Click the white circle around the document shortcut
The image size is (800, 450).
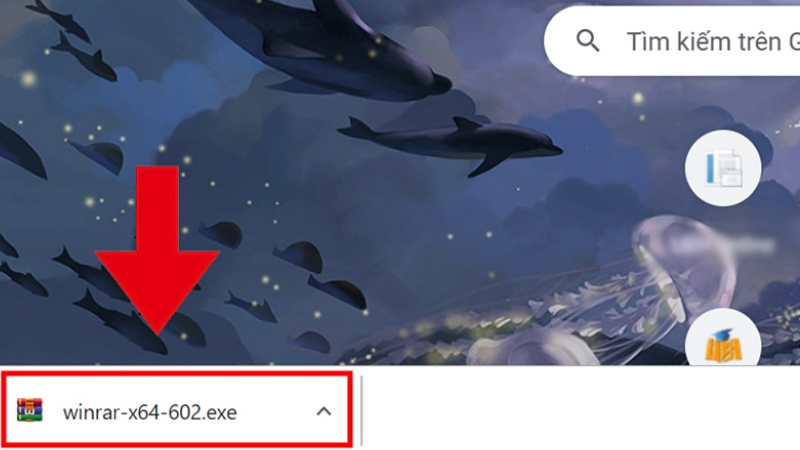coord(723,168)
